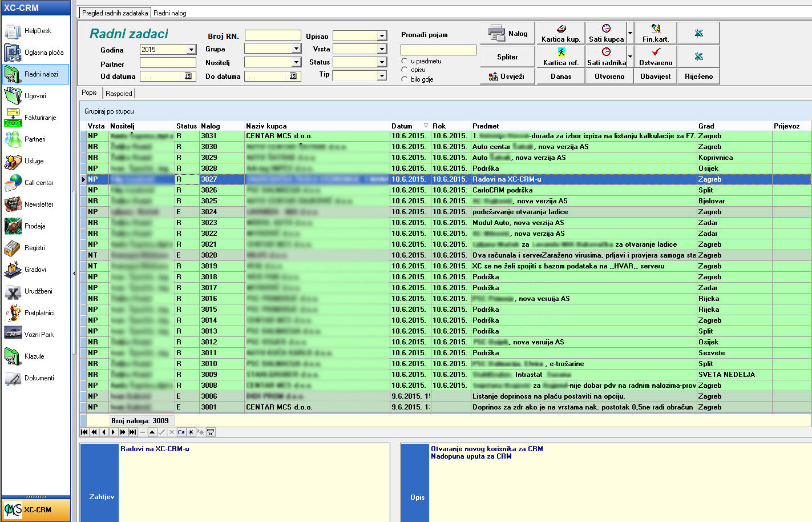Click the Nalog print button
The image size is (812, 522).
507,33
